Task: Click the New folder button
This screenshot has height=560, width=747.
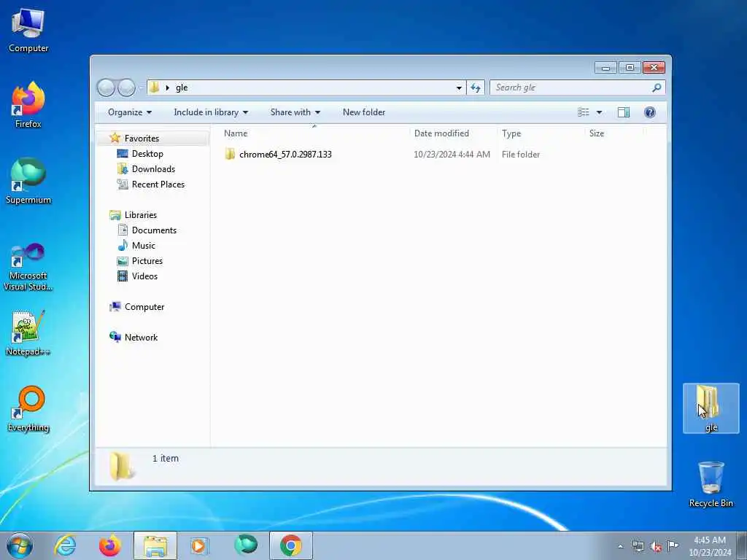Action: (364, 112)
